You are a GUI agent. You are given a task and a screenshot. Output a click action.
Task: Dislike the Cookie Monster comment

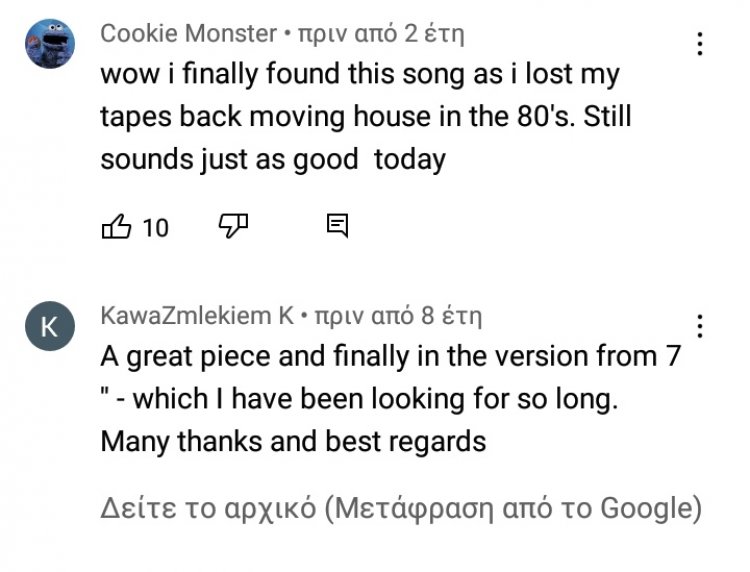coord(232,226)
